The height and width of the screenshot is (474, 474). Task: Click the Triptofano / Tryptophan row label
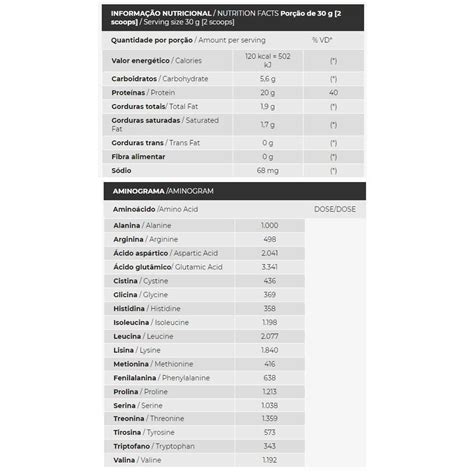tap(154, 446)
